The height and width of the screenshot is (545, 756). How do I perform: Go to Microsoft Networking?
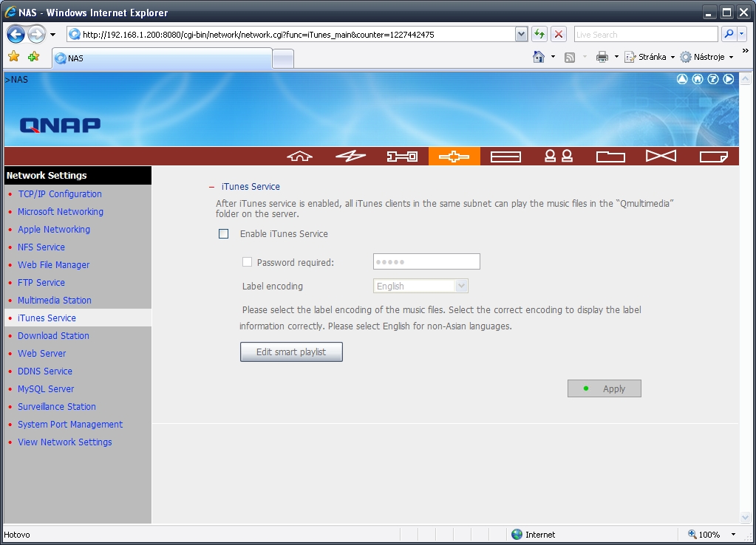tap(61, 211)
